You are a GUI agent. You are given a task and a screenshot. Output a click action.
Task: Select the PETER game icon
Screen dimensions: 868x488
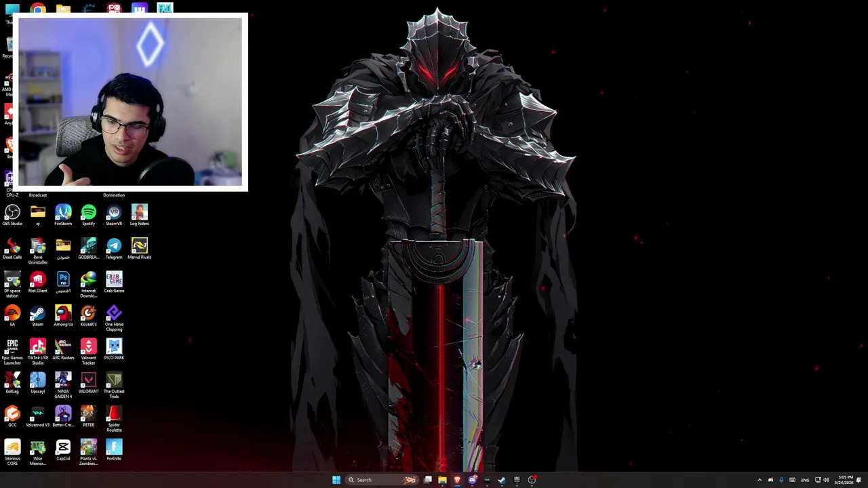point(88,415)
